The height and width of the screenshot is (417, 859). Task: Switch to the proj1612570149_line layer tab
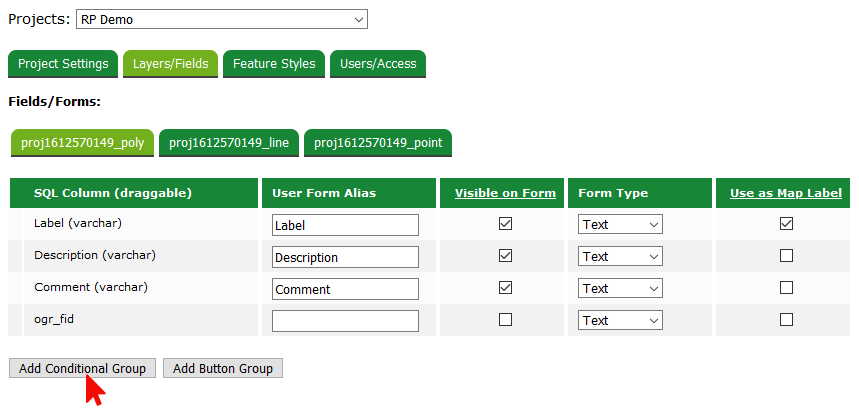pos(229,143)
